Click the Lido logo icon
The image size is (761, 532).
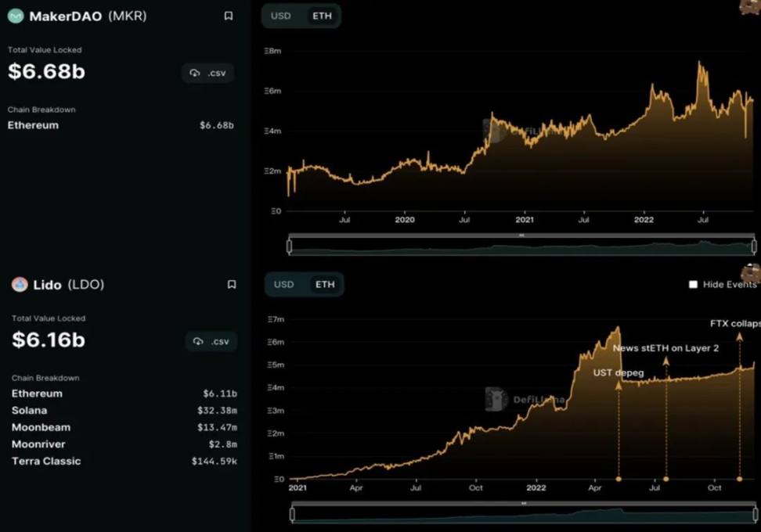(20, 284)
